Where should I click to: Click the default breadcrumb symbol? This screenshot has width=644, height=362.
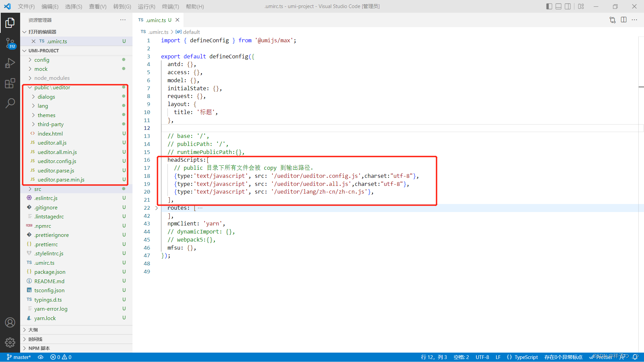[x=188, y=32]
